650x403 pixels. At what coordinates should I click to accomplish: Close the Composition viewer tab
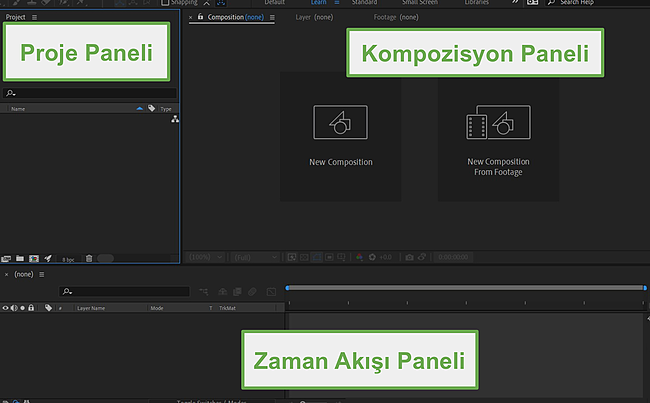(x=191, y=17)
